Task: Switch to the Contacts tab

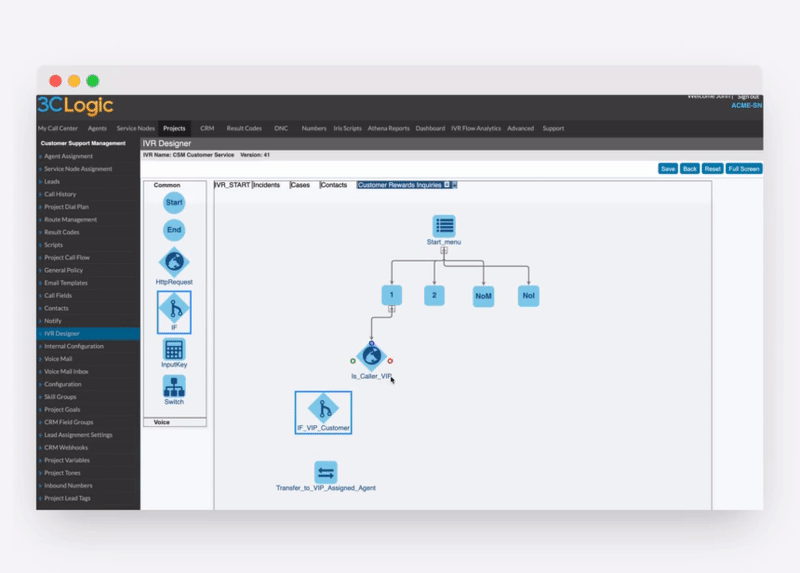Action: [334, 185]
